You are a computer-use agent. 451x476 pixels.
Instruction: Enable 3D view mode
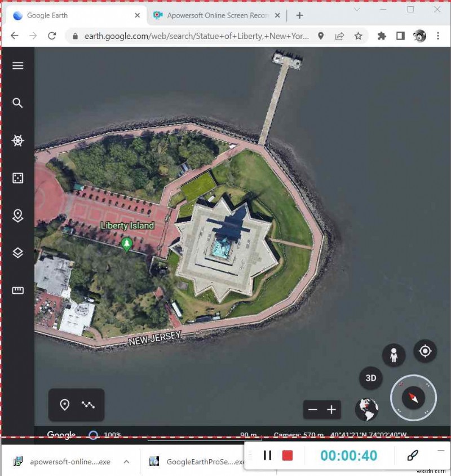(370, 378)
